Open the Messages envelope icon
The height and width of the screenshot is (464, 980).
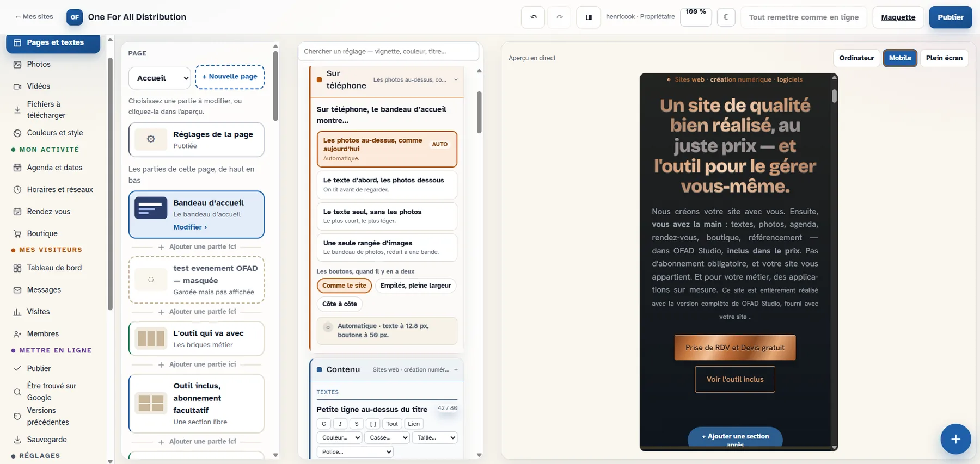pos(17,290)
